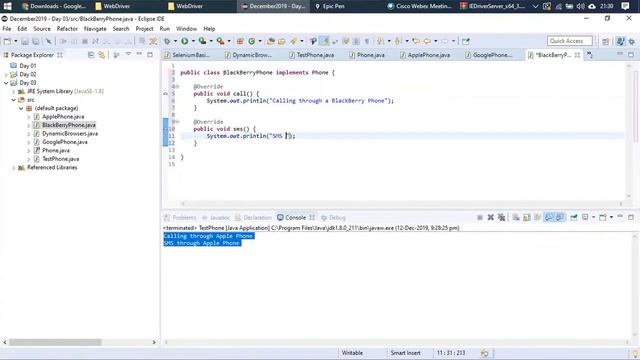Open the Refactor menu
Viewport: 640px width, 360px height.
[x=67, y=29]
